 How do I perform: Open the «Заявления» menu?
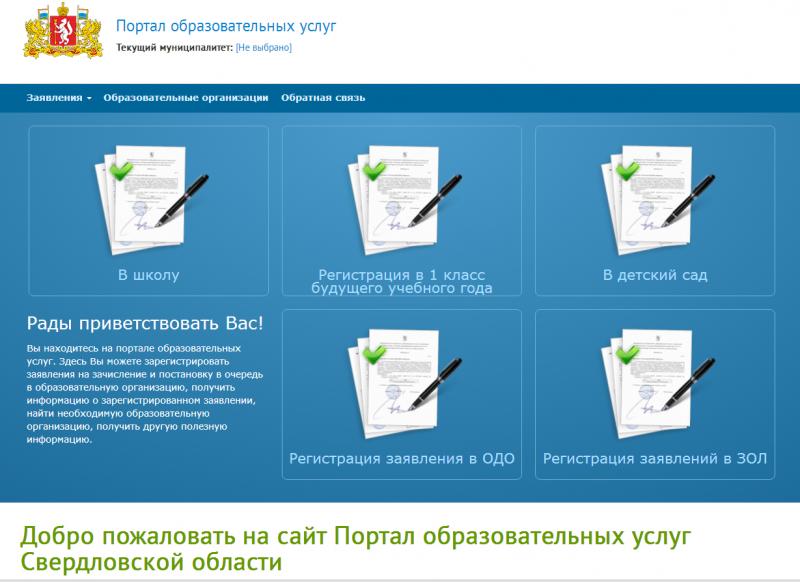point(54,98)
